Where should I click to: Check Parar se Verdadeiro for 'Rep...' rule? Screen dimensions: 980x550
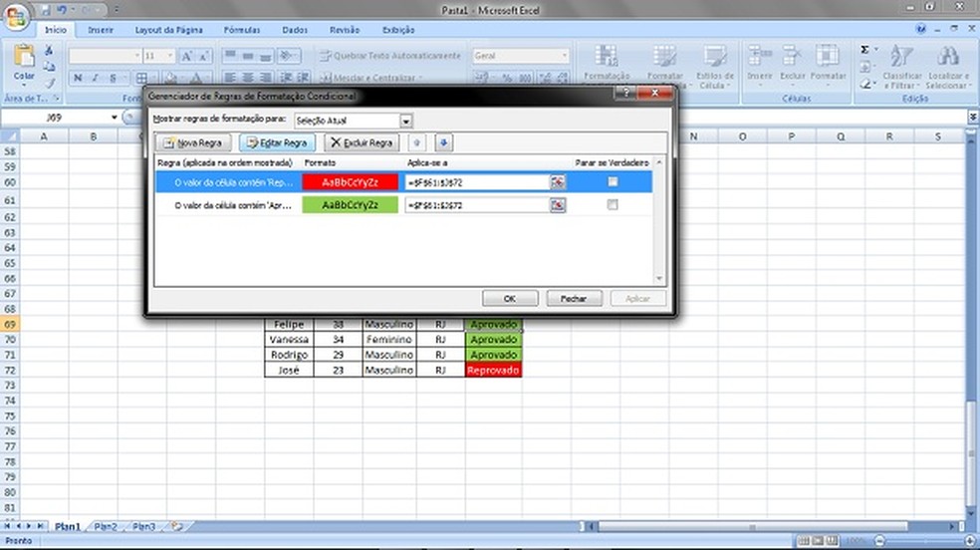612,181
